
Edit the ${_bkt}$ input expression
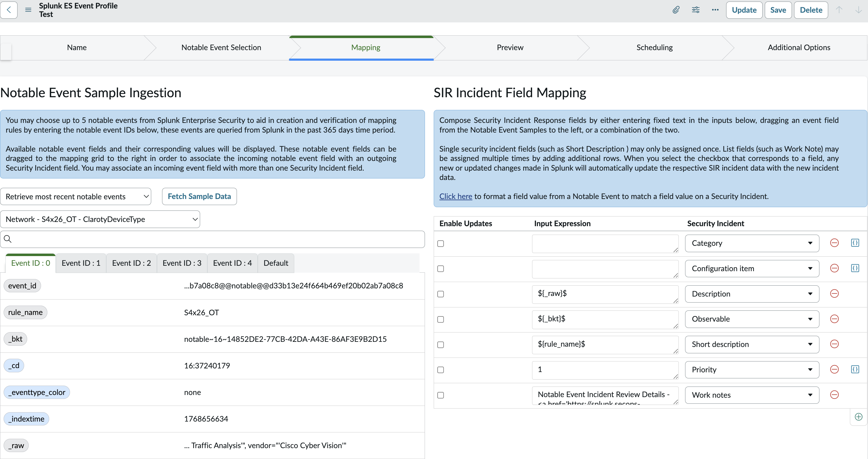(x=605, y=319)
